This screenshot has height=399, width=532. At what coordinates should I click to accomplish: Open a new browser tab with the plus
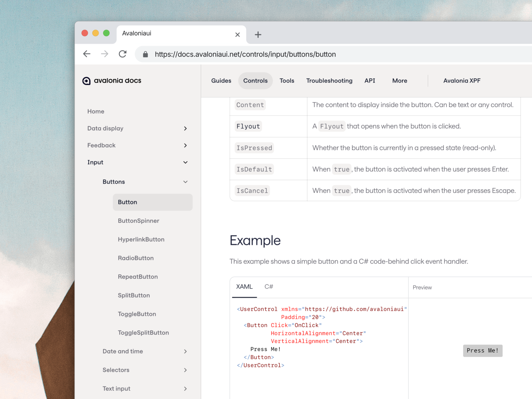pos(258,34)
